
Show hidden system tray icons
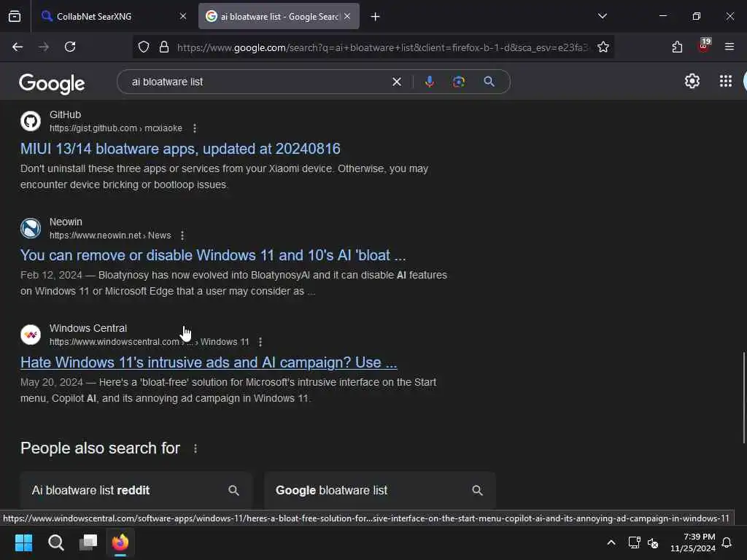click(611, 542)
